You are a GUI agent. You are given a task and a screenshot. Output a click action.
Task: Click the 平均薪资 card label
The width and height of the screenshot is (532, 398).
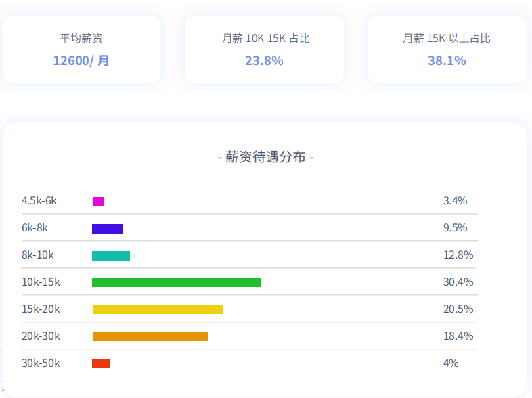point(81,38)
